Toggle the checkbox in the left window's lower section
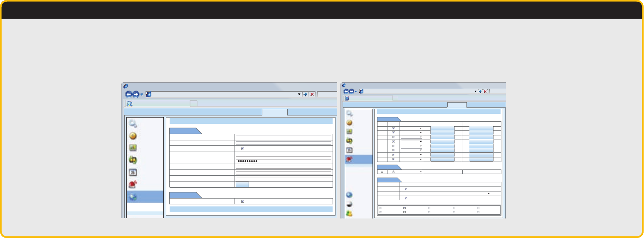Viewport: 644px width, 238px height. click(242, 201)
